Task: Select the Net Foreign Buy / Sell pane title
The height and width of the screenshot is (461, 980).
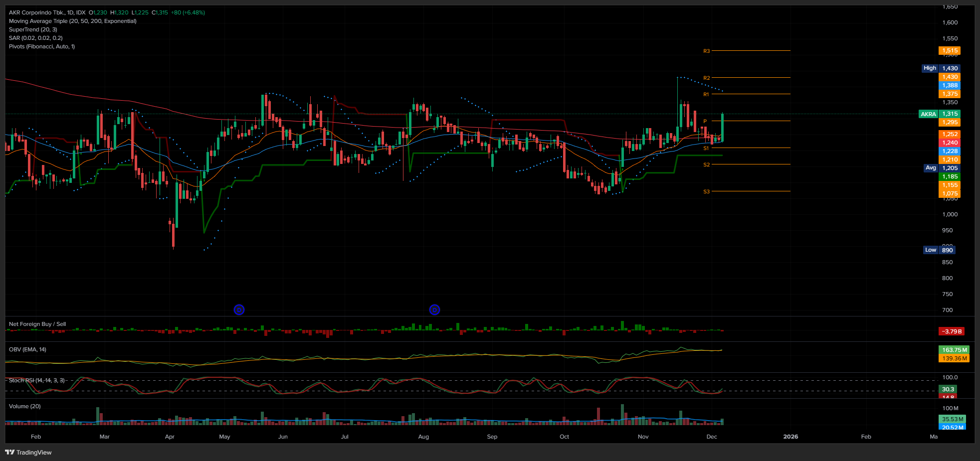Action: coord(37,324)
